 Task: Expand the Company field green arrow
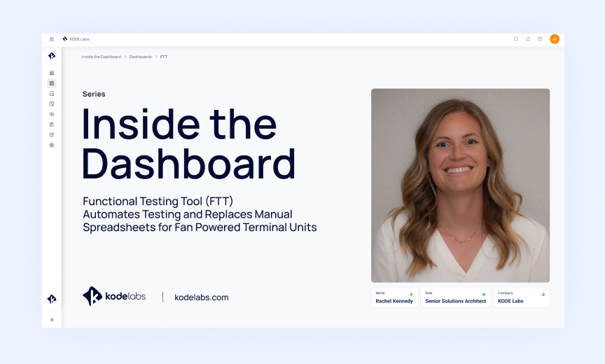[x=543, y=294]
